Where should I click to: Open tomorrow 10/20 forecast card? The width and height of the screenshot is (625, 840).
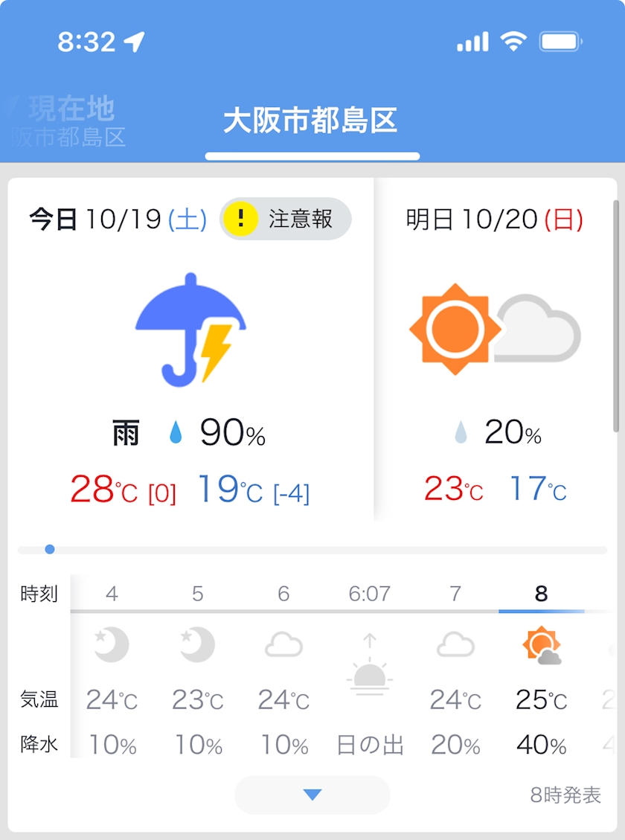tap(495, 350)
